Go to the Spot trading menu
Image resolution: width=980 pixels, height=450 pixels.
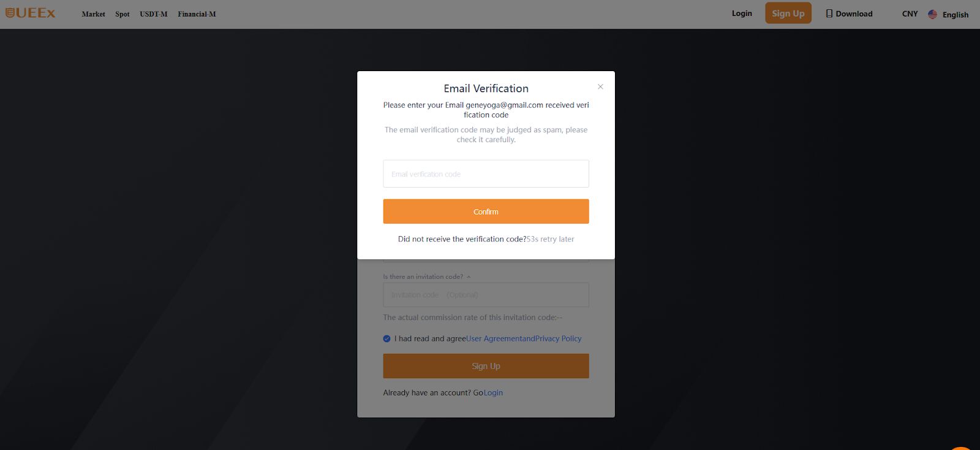123,14
